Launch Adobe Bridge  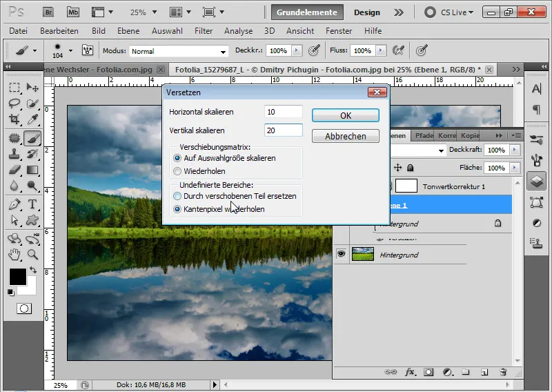click(48, 12)
